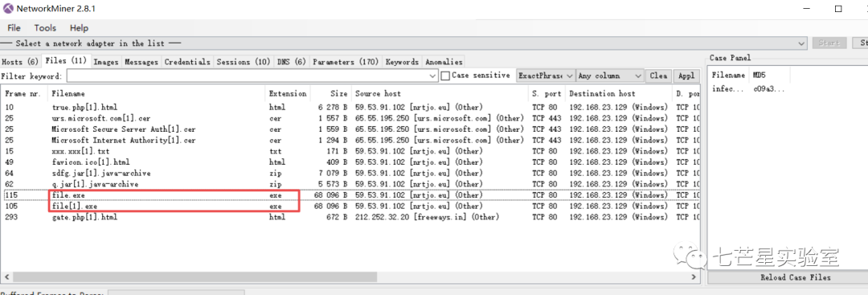This screenshot has height=295, width=868.
Task: Click the horizontal scrollbar thumb in files list
Action: point(194,277)
